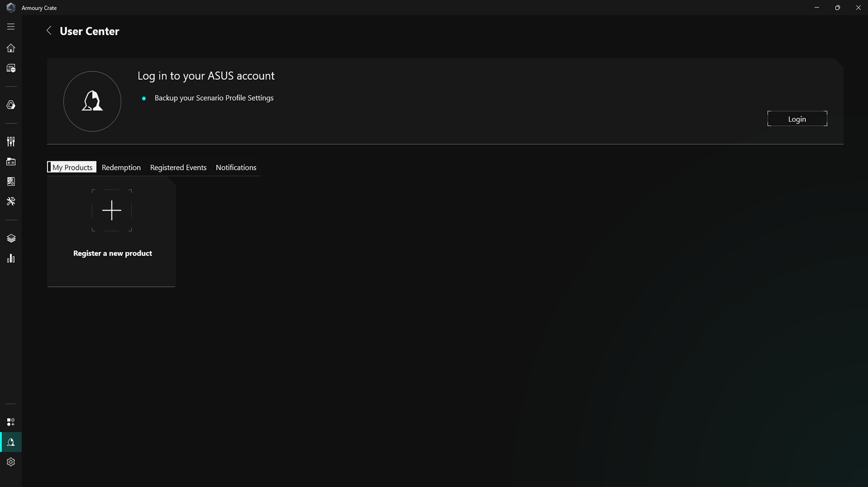Click the Armoury Crate logo in title bar
The width and height of the screenshot is (868, 487).
click(11, 8)
